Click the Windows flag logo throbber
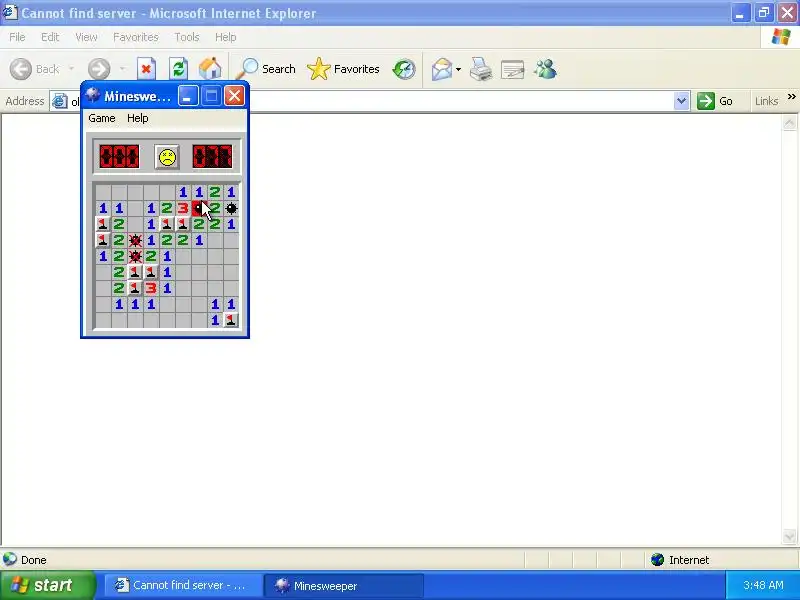 [781, 37]
